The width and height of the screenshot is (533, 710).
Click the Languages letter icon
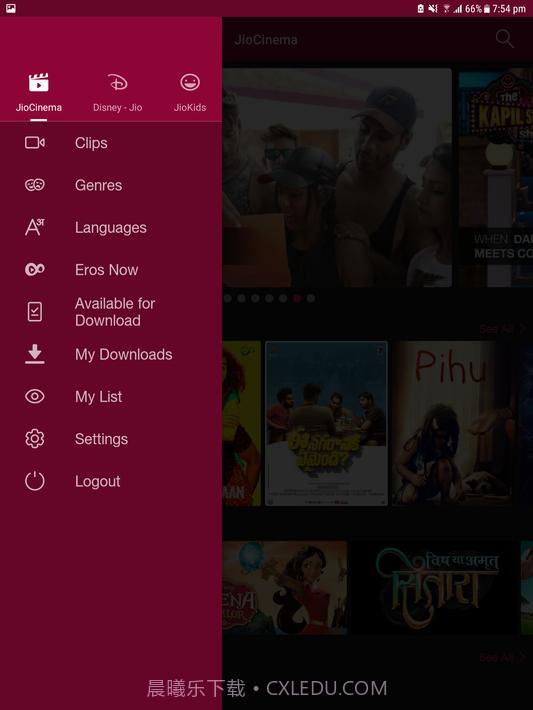35,227
